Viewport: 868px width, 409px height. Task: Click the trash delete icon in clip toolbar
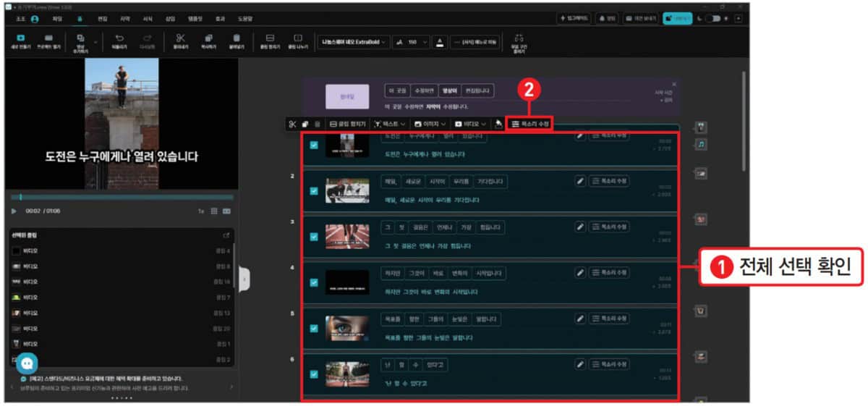click(317, 125)
